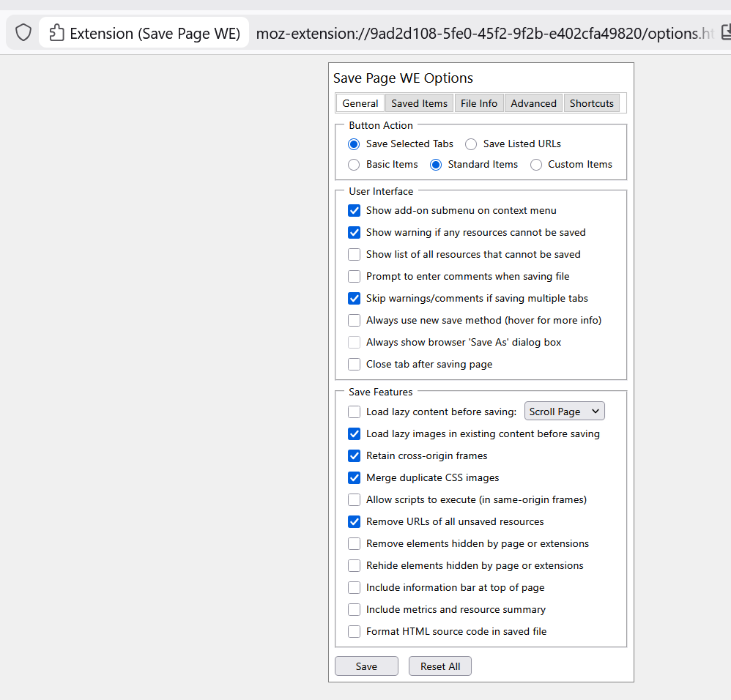Click the moz-extension URL in the address bar
The width and height of the screenshot is (731, 700).
pos(483,34)
